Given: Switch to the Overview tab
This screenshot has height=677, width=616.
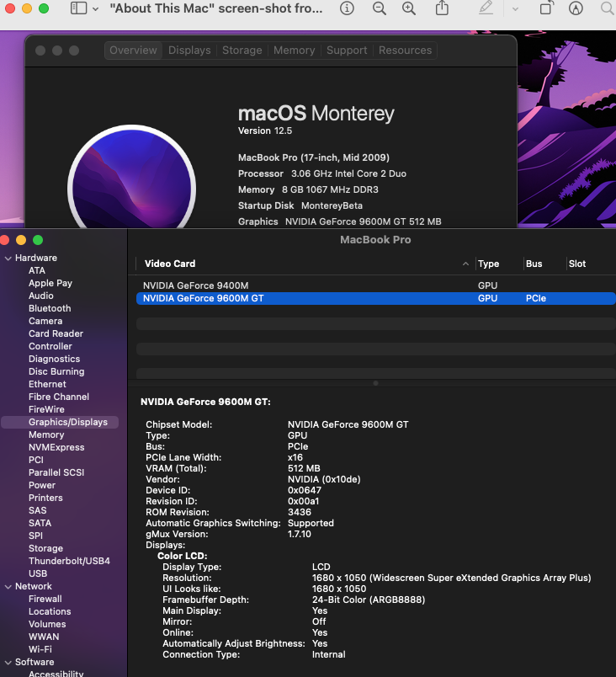Looking at the screenshot, I should coord(133,50).
